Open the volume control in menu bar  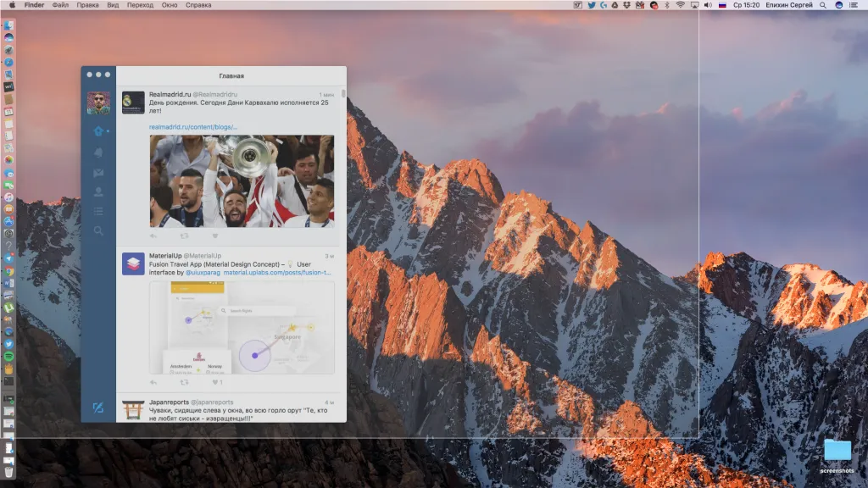(708, 5)
